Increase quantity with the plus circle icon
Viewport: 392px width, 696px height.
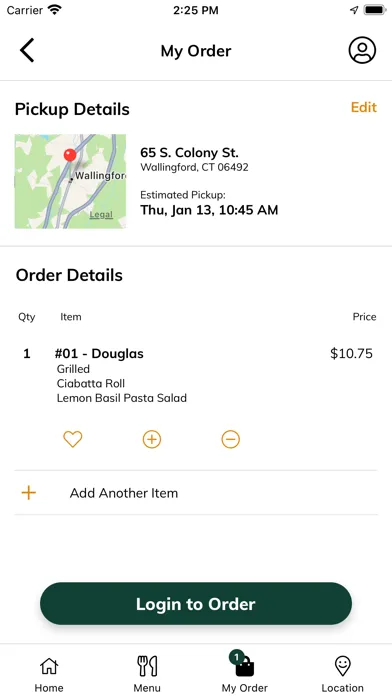(152, 439)
